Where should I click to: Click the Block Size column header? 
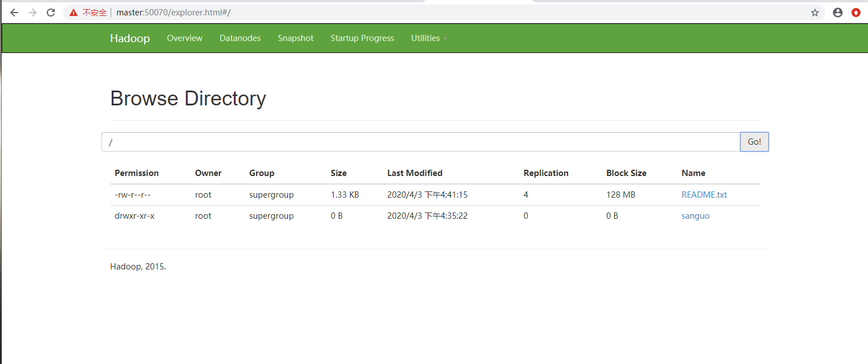(x=626, y=173)
